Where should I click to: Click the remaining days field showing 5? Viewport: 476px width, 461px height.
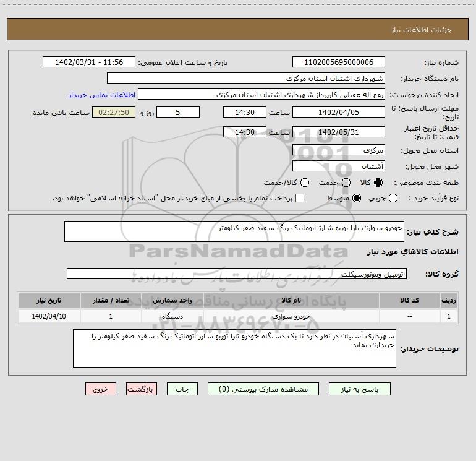pos(178,112)
